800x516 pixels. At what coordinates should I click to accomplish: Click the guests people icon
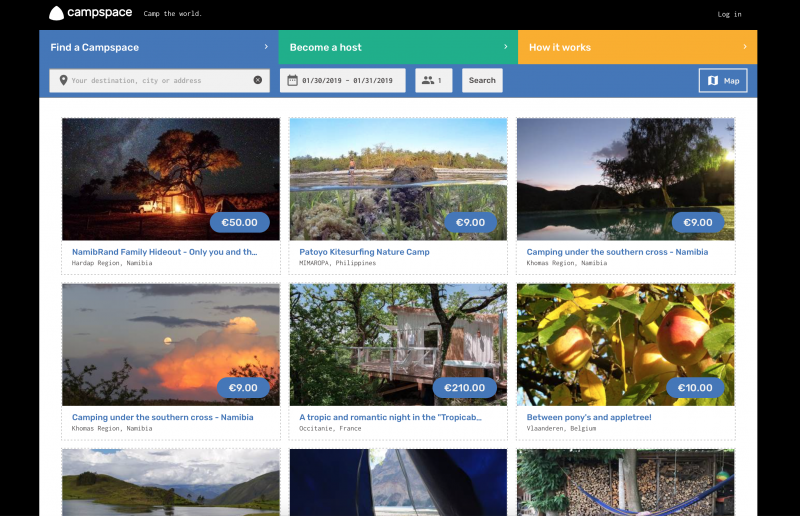pos(428,80)
